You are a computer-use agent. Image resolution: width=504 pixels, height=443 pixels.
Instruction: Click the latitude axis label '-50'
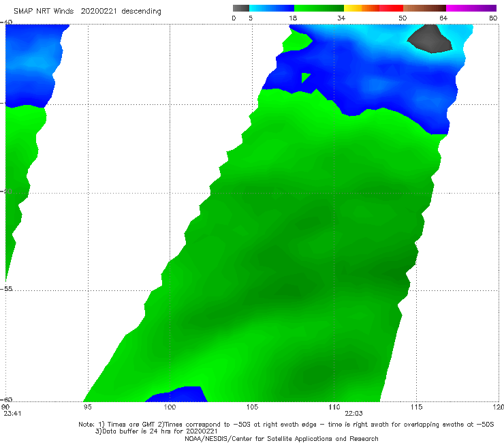[7, 191]
